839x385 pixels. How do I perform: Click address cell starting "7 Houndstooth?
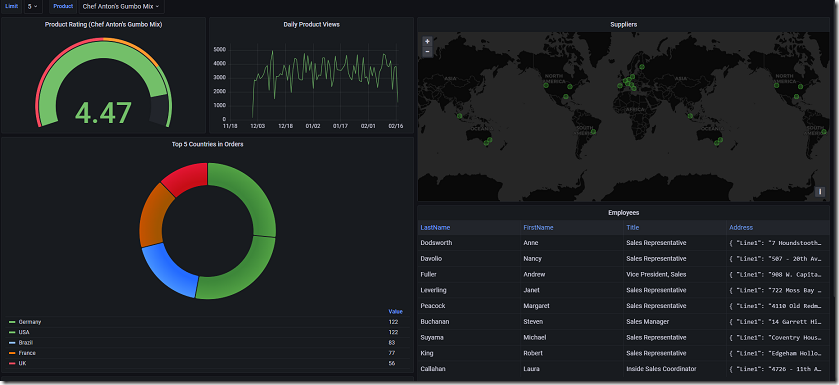pyautogui.click(x=777, y=243)
